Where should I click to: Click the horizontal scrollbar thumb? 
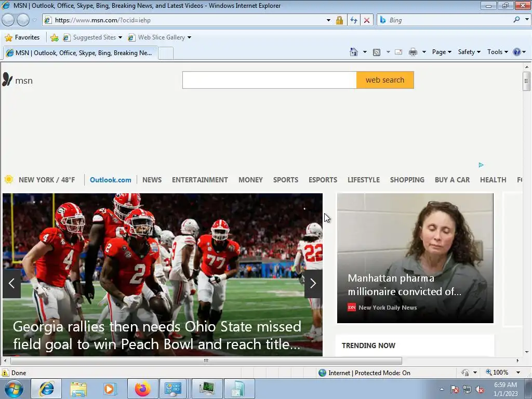[206, 361]
